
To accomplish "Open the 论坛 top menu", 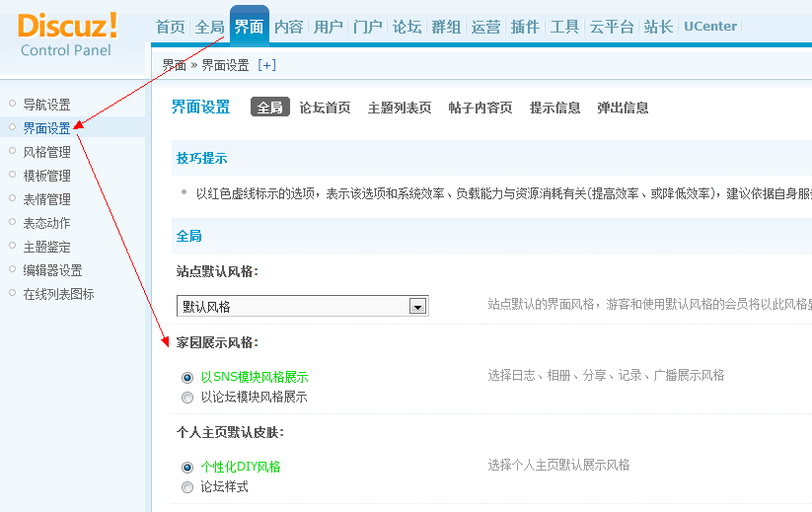I will click(407, 27).
